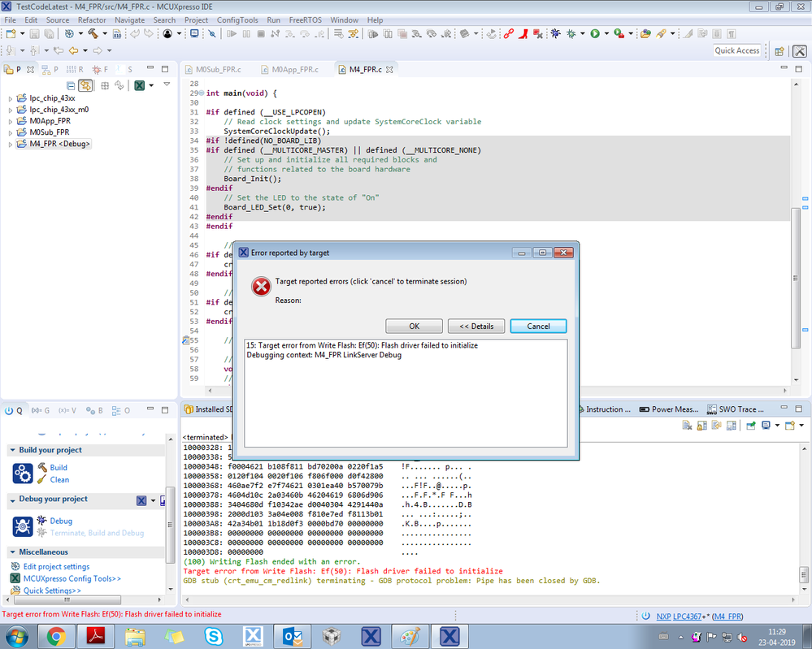Click OK in the error dialog
The width and height of the screenshot is (812, 649).
(x=415, y=326)
